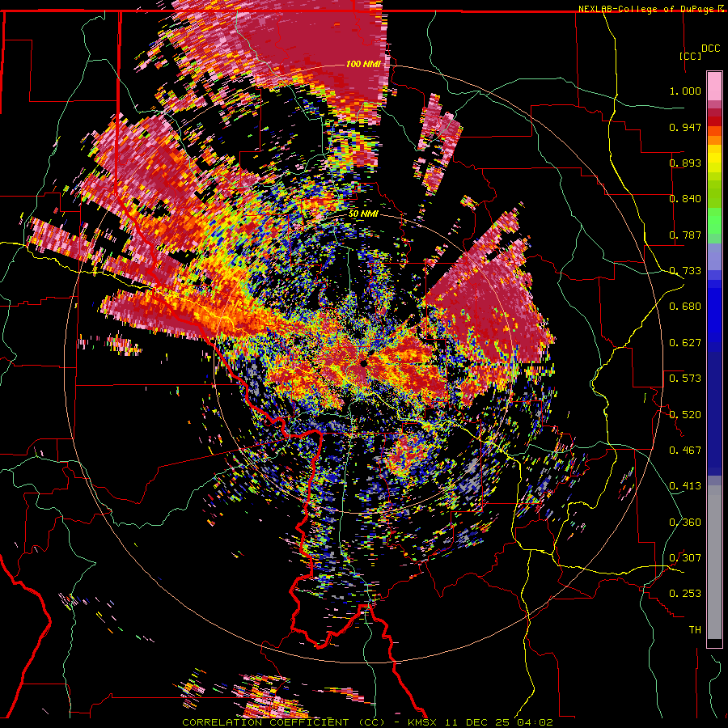The image size is (728, 728).
Task: Click the 0.467 value on color scale
Action: [685, 450]
